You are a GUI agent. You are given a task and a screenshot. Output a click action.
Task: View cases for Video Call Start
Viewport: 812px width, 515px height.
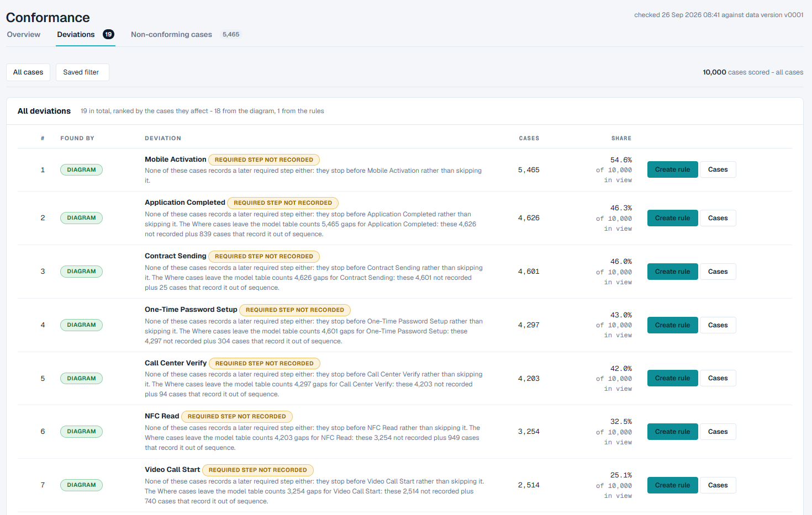pos(718,485)
